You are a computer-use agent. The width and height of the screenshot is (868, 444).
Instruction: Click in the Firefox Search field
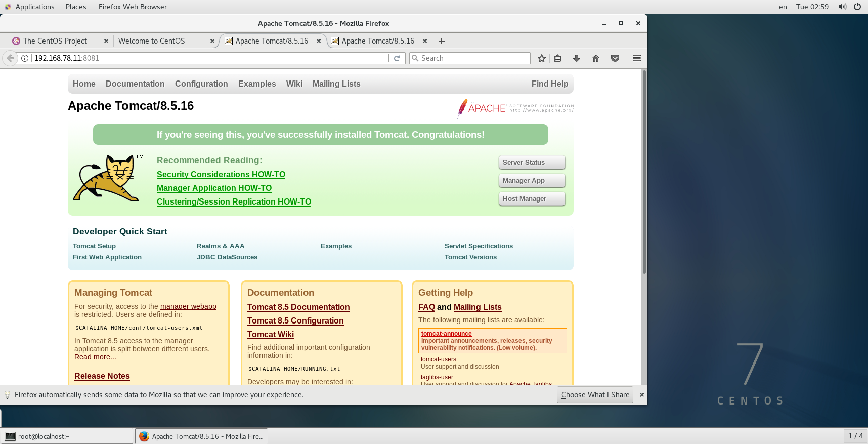click(469, 58)
